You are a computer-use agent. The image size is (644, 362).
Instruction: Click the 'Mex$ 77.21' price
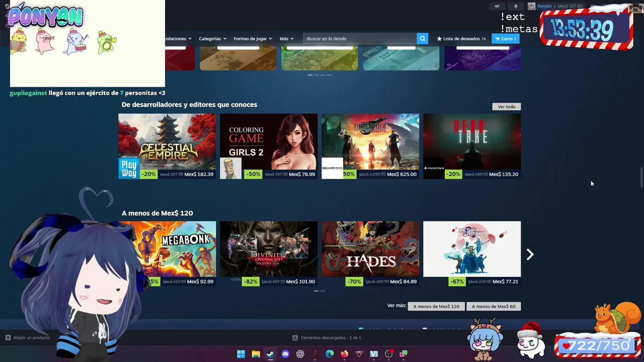click(x=505, y=282)
